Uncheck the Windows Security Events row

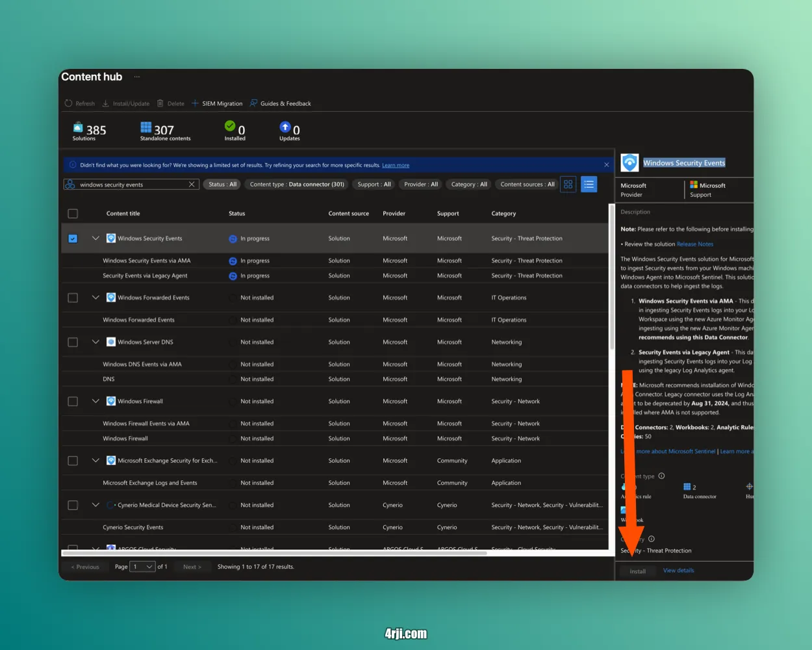(73, 239)
